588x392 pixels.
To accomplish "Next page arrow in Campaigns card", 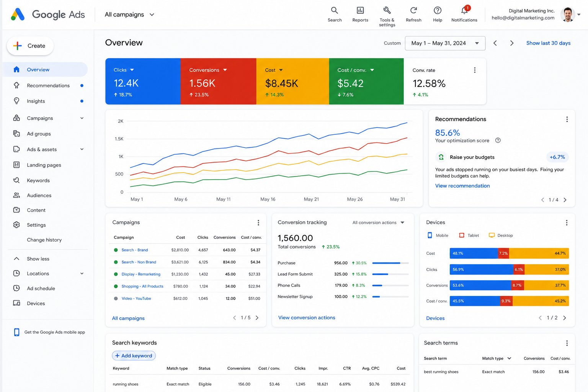I will (x=257, y=318).
